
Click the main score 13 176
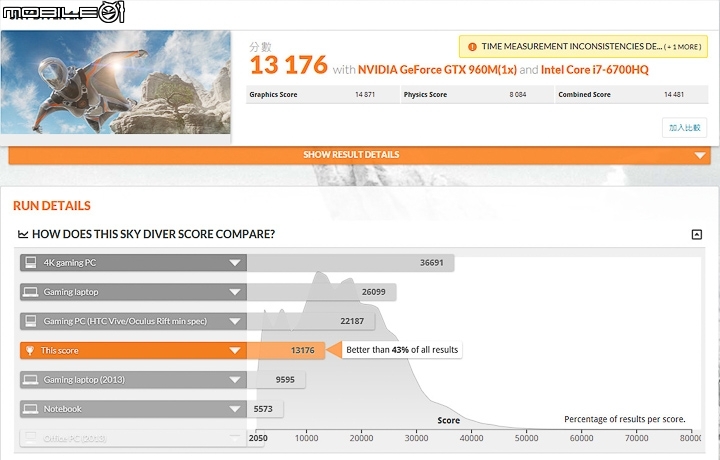tap(289, 65)
